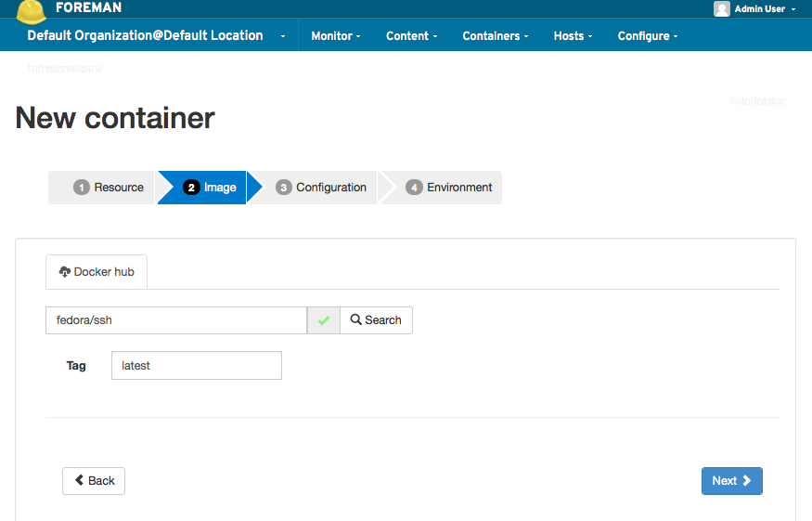The image size is (812, 521).
Task: Click step 2 Image number badge
Action: (192, 188)
